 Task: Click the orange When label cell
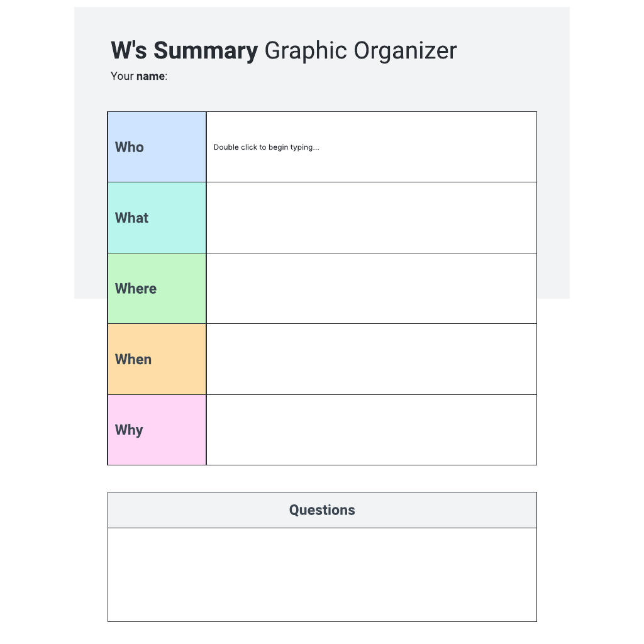(x=157, y=359)
